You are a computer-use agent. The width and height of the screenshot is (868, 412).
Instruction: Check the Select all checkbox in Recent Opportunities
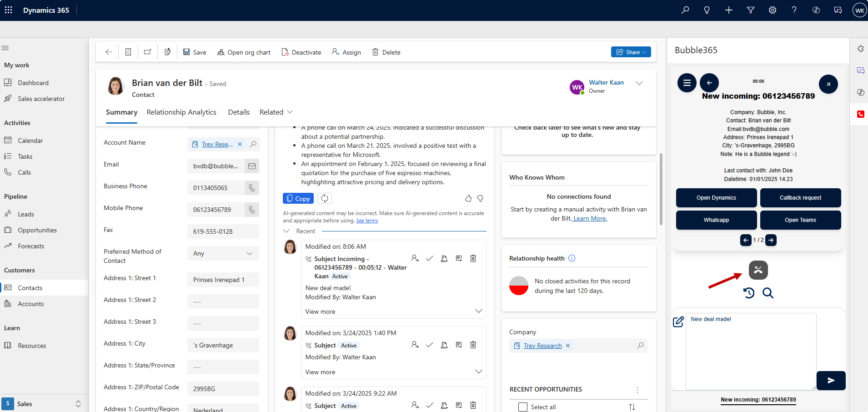pos(523,407)
